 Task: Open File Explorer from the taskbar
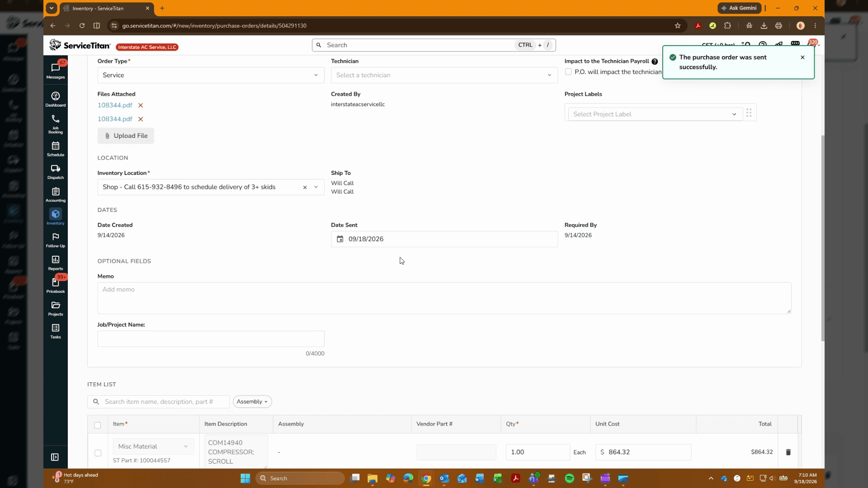coord(372,479)
